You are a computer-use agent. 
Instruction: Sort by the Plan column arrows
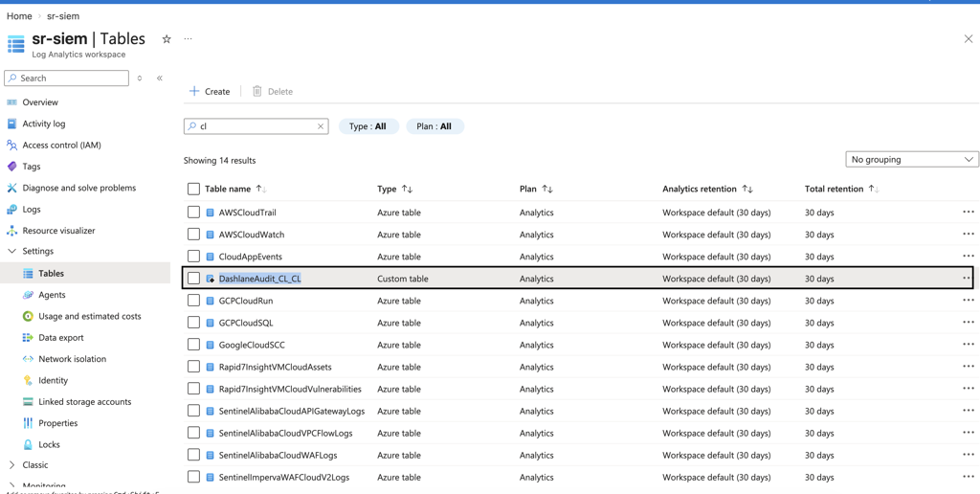tap(546, 189)
